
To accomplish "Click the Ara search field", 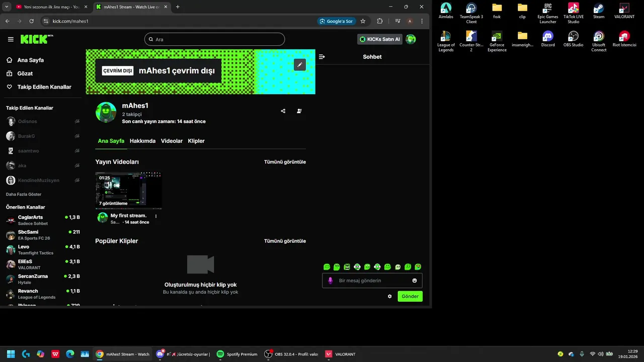I will [x=214, y=39].
